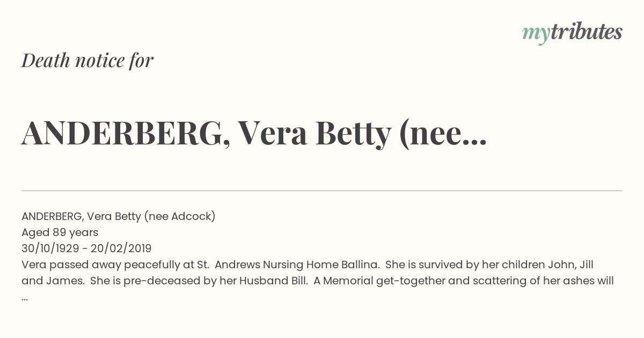Viewport: 644px width, 338px height.
Task: Select the birth date 30/10/1929
Action: coord(49,248)
